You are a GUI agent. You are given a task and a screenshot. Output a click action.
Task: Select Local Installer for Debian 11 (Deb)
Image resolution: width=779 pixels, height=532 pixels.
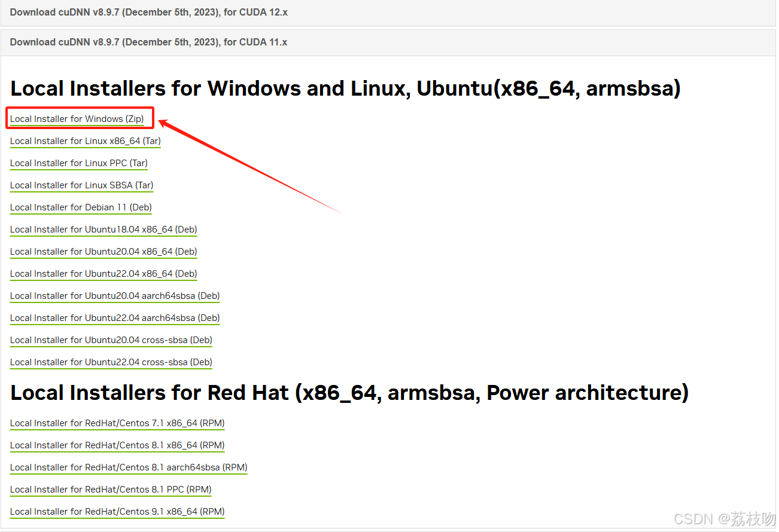[x=81, y=207]
